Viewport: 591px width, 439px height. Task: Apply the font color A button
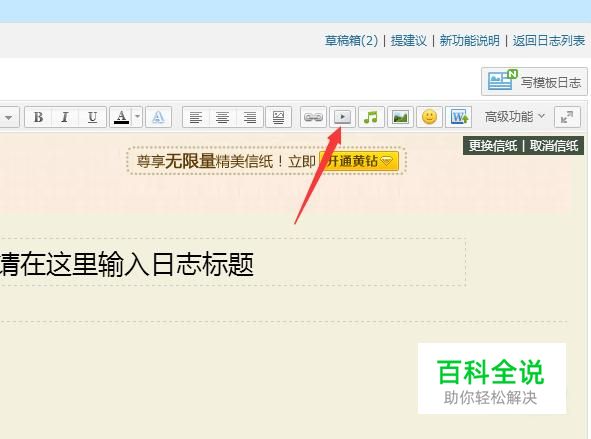pos(121,117)
